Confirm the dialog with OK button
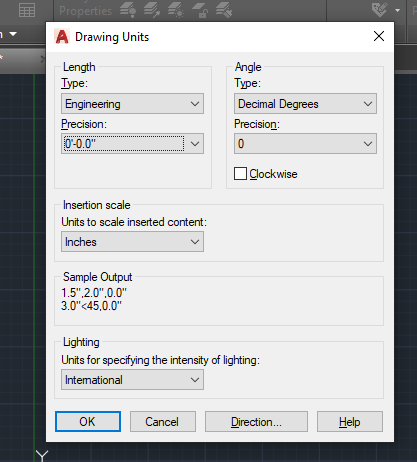 coord(88,422)
